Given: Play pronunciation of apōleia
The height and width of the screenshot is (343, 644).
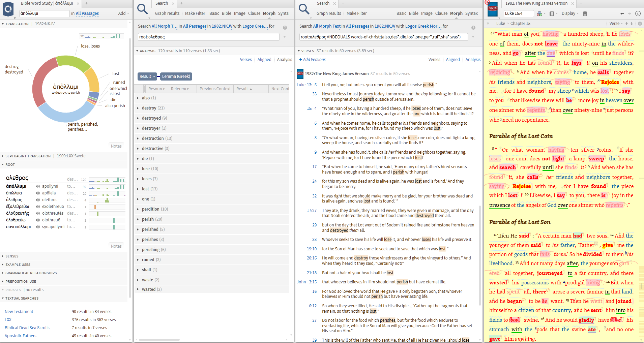Looking at the screenshot, I should click(38, 193).
